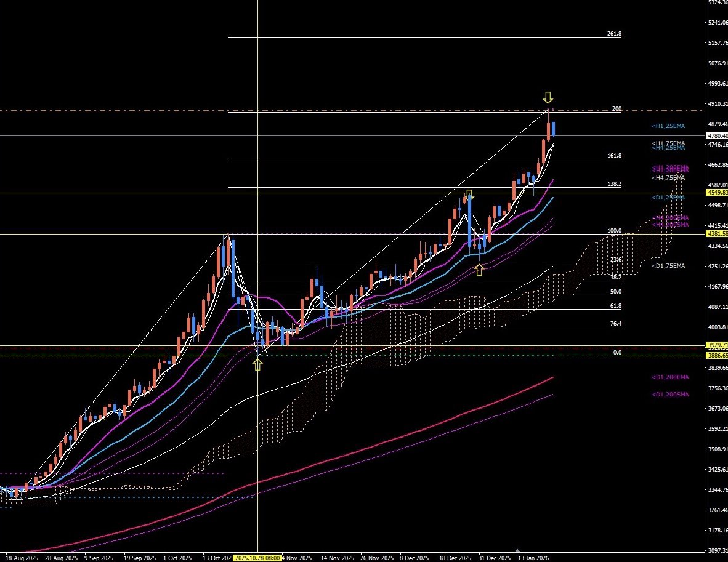The image size is (728, 562).
Task: Click the 28 Aug 2025 date label
Action: pyautogui.click(x=62, y=558)
